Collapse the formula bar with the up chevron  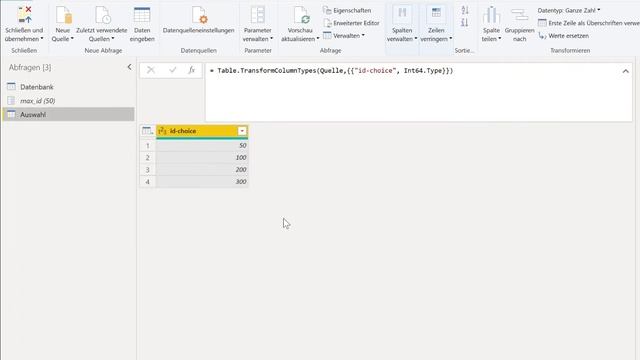(625, 71)
